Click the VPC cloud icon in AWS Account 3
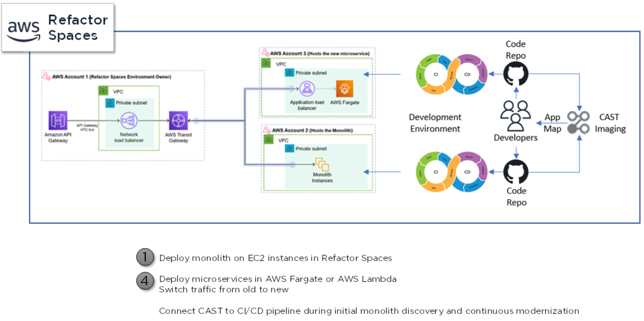644x321 pixels. 266,63
